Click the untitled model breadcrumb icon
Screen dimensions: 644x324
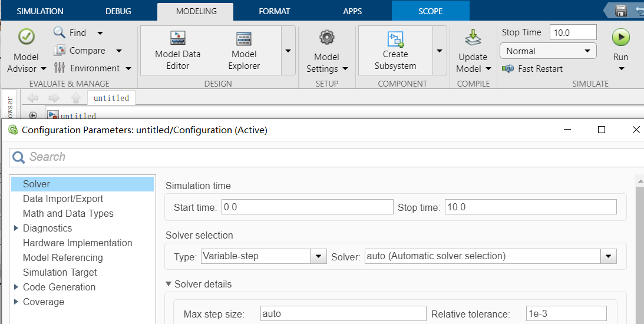click(53, 115)
